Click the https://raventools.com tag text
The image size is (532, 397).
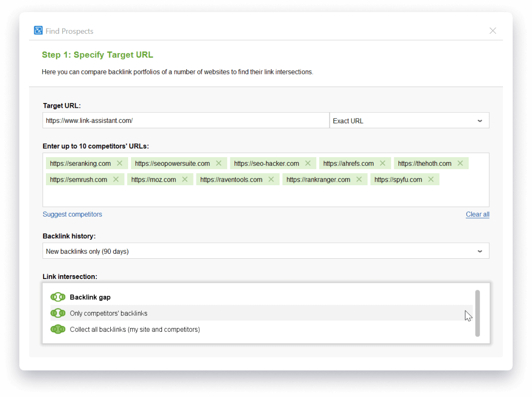[x=231, y=179]
